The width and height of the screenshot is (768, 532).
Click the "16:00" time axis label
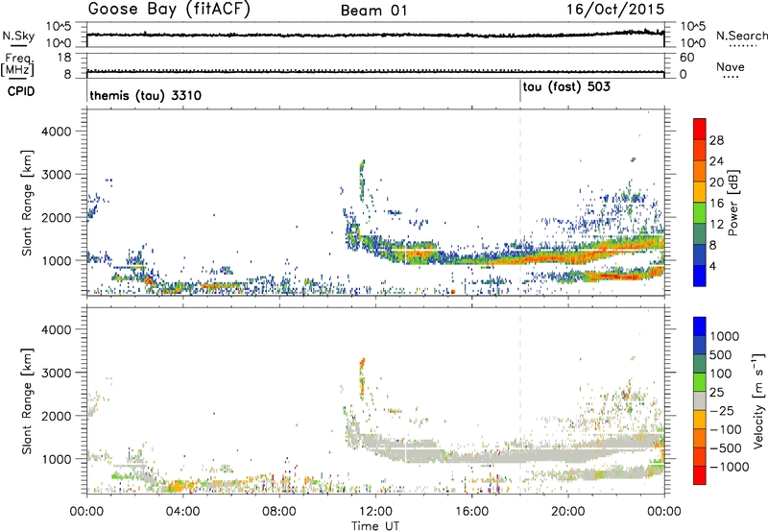[x=471, y=512]
